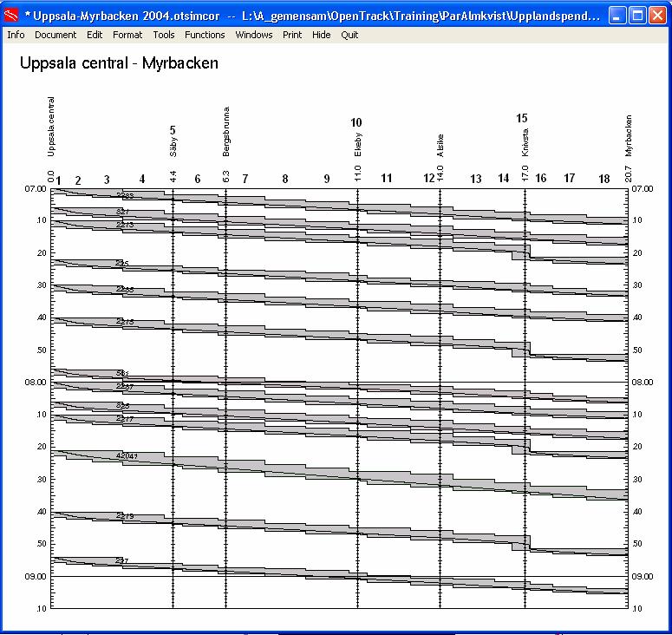The image size is (672, 635).
Task: Open the Format menu
Action: point(127,35)
